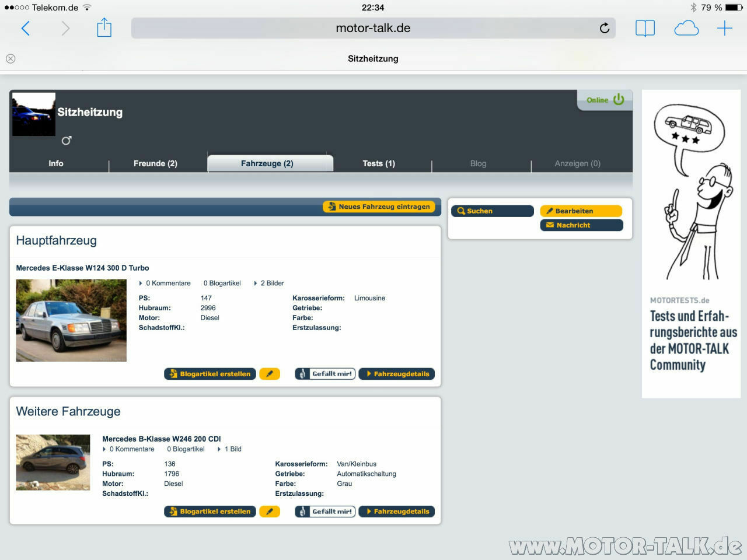Click the pencil edit icon for B-Klasse

tap(270, 512)
